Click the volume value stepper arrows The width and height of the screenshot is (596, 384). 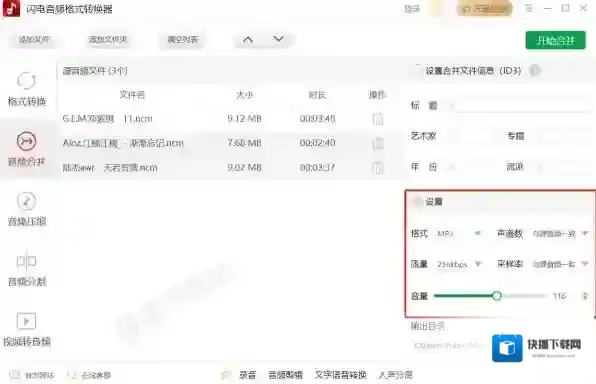click(x=585, y=296)
